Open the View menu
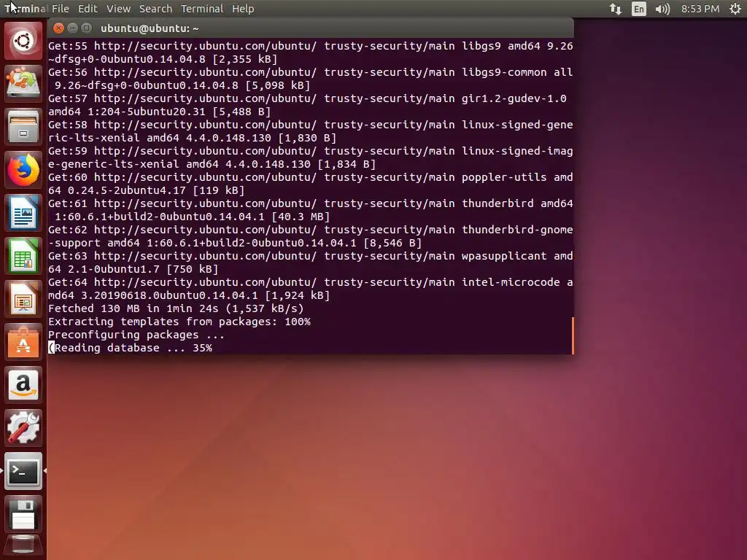 pyautogui.click(x=118, y=9)
